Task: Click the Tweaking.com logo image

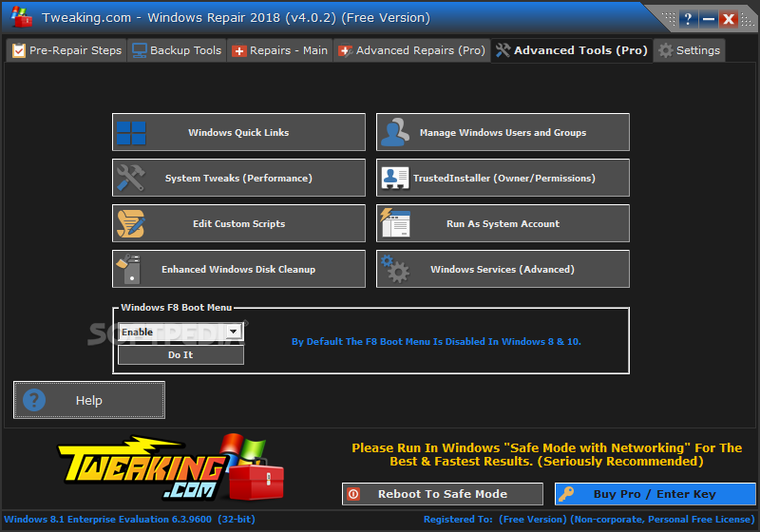Action: pos(170,467)
